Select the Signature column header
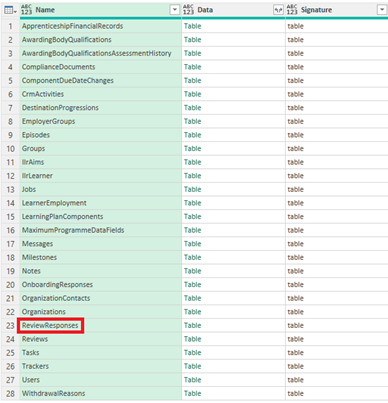This screenshot has height=403, width=388. coord(337,10)
